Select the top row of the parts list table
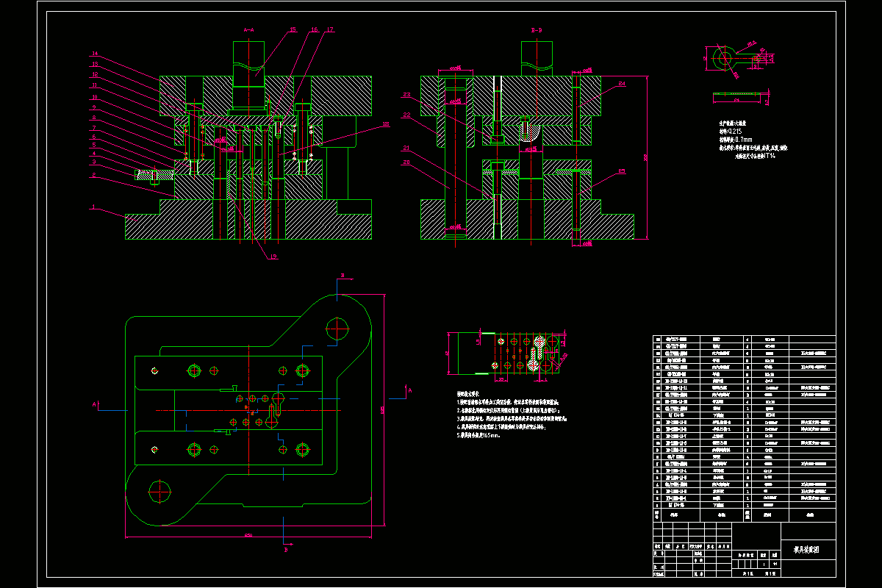Viewport: 882px width, 588px height. tap(744, 340)
